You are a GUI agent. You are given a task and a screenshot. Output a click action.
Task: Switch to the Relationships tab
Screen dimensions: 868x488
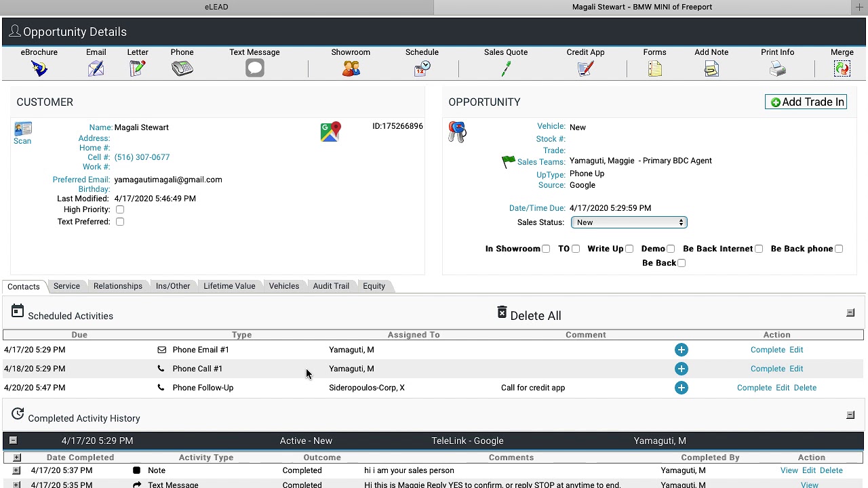click(x=118, y=286)
